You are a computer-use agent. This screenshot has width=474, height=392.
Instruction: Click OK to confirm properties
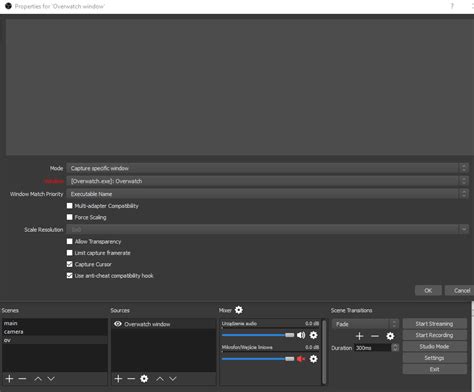428,290
